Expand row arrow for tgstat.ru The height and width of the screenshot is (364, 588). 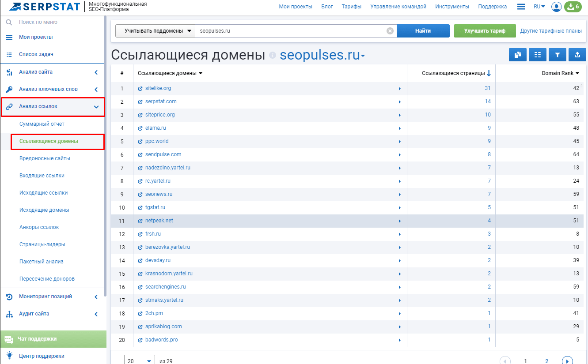click(x=400, y=208)
